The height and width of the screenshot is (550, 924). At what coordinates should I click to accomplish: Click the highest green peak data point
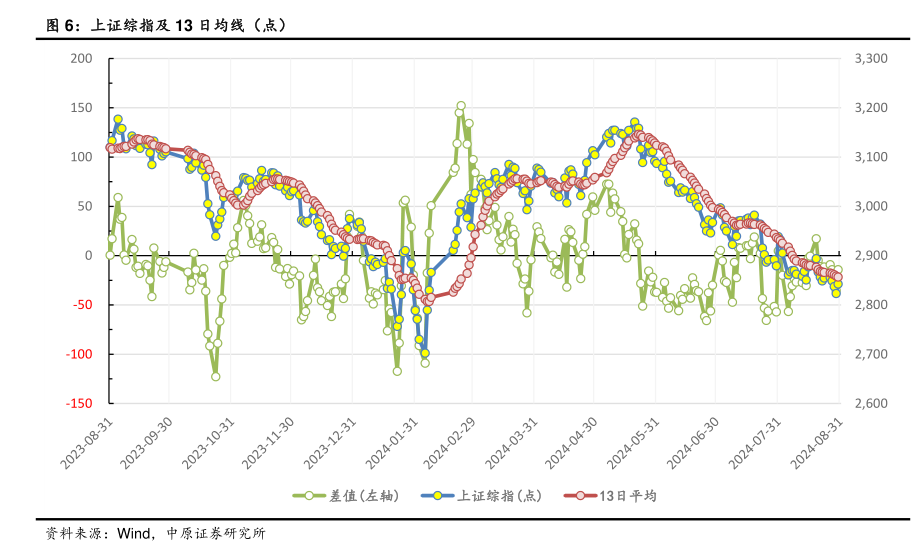[461, 106]
